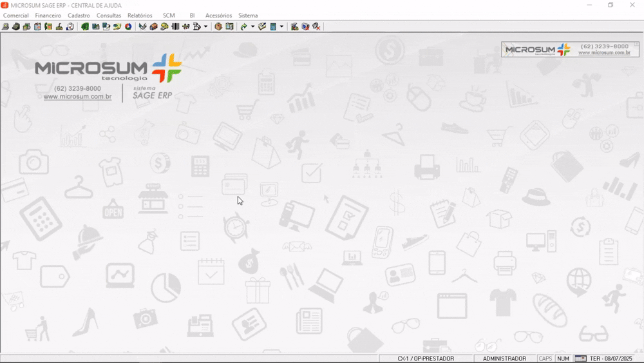Open the Comercial menu

[x=15, y=15]
